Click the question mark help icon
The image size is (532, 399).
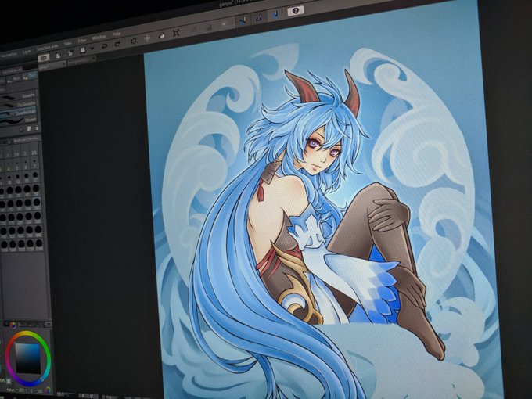[295, 11]
